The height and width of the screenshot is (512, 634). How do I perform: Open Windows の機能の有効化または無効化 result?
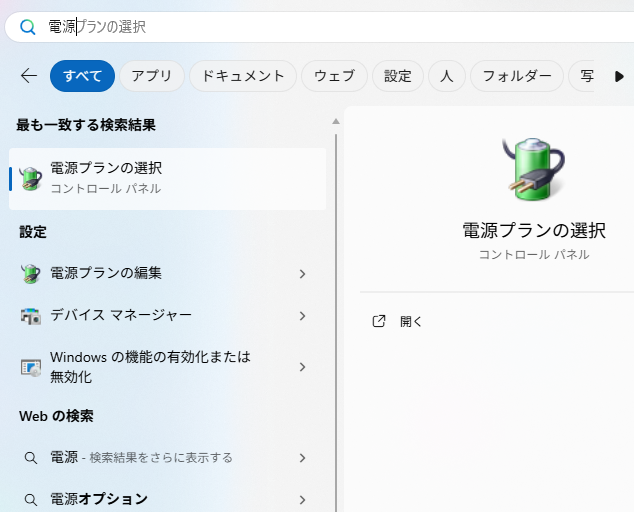pyautogui.click(x=167, y=367)
